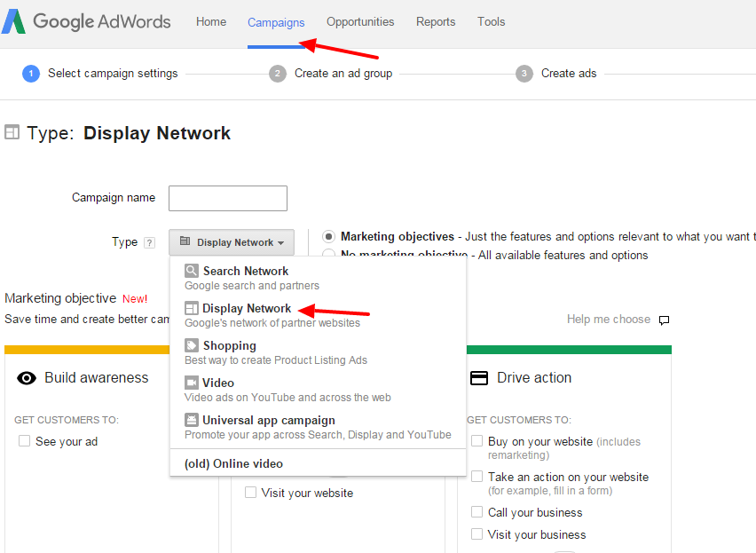
Task: Click step 1 circle for campaign settings
Action: tap(31, 74)
